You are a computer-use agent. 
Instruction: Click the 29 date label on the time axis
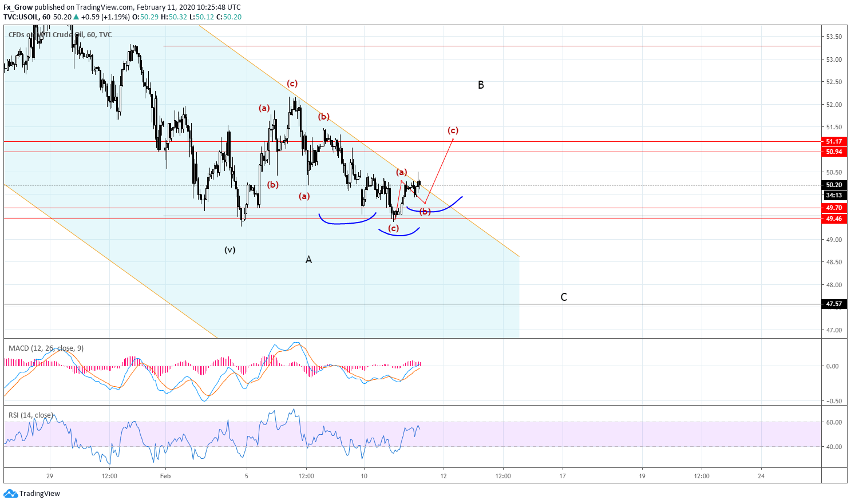coord(50,476)
